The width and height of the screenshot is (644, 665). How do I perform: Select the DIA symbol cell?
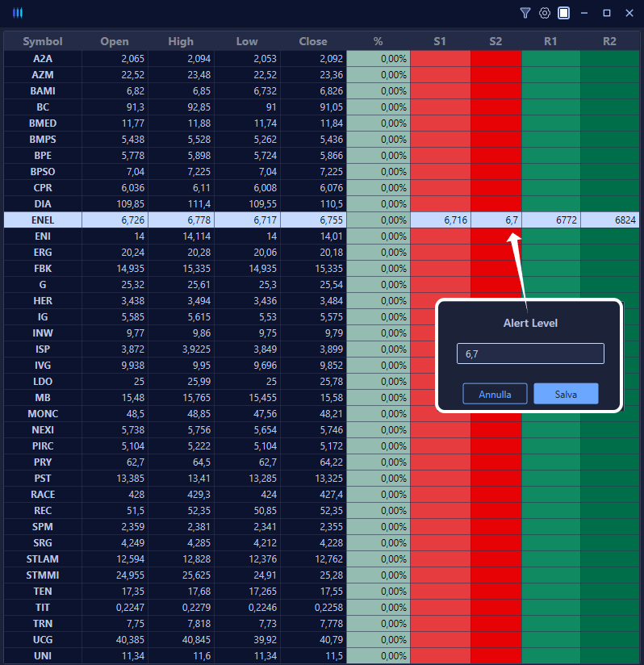click(43, 204)
